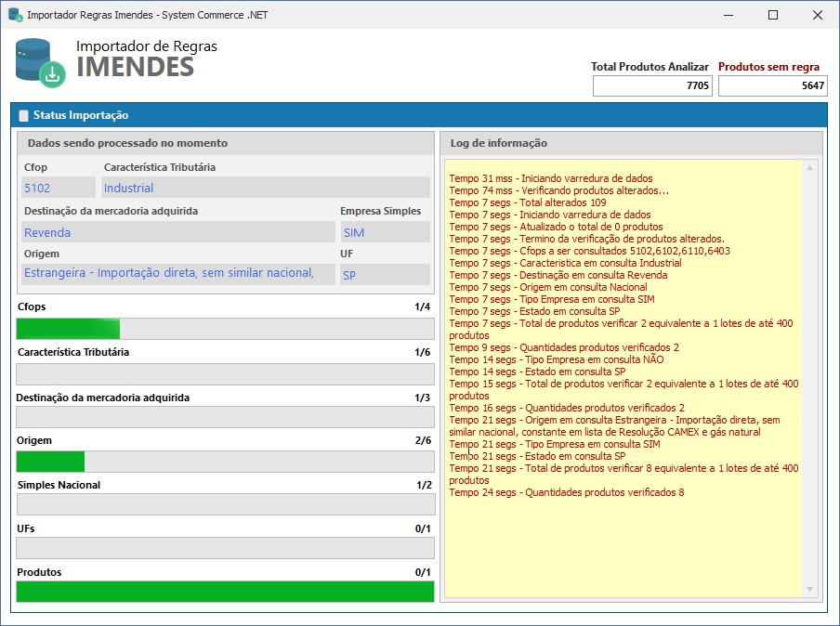Image resolution: width=840 pixels, height=626 pixels.
Task: Select the Cfop value field
Action: click(58, 188)
